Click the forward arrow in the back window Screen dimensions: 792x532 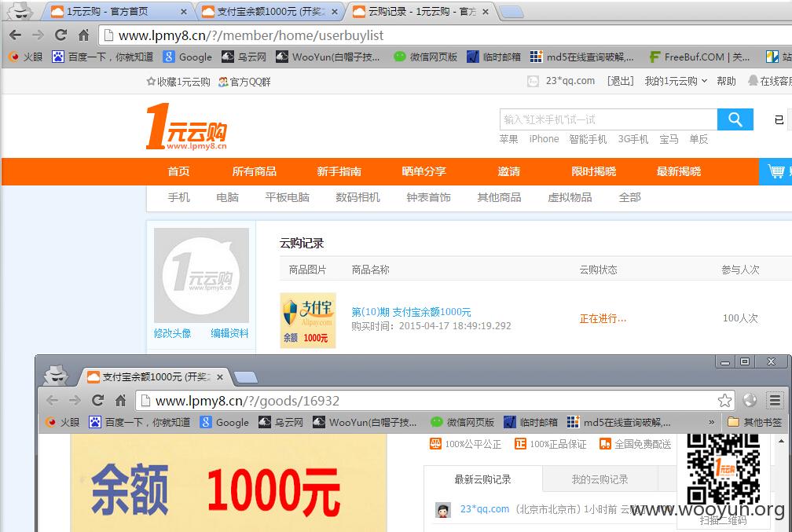click(38, 35)
